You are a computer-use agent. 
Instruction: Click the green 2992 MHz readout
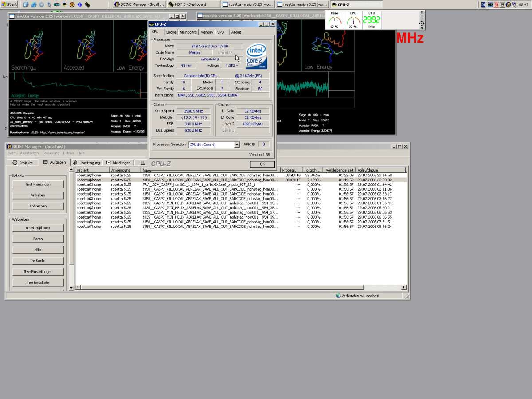click(372, 20)
